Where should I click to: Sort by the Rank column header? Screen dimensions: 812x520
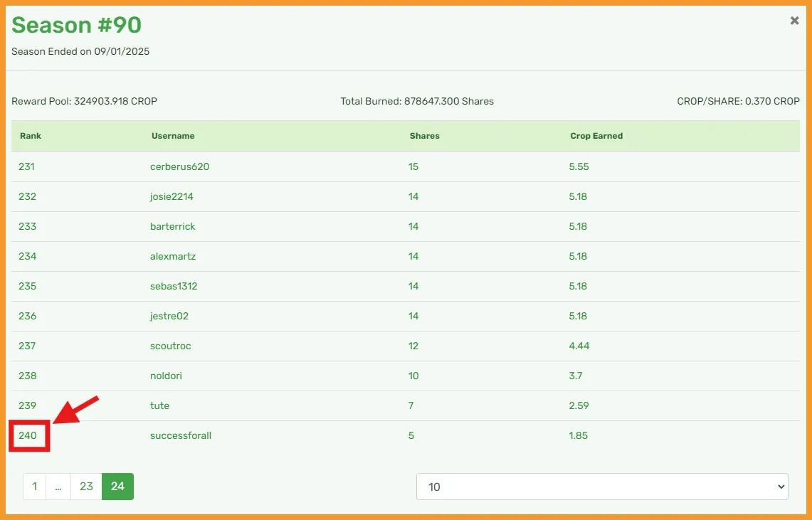31,136
